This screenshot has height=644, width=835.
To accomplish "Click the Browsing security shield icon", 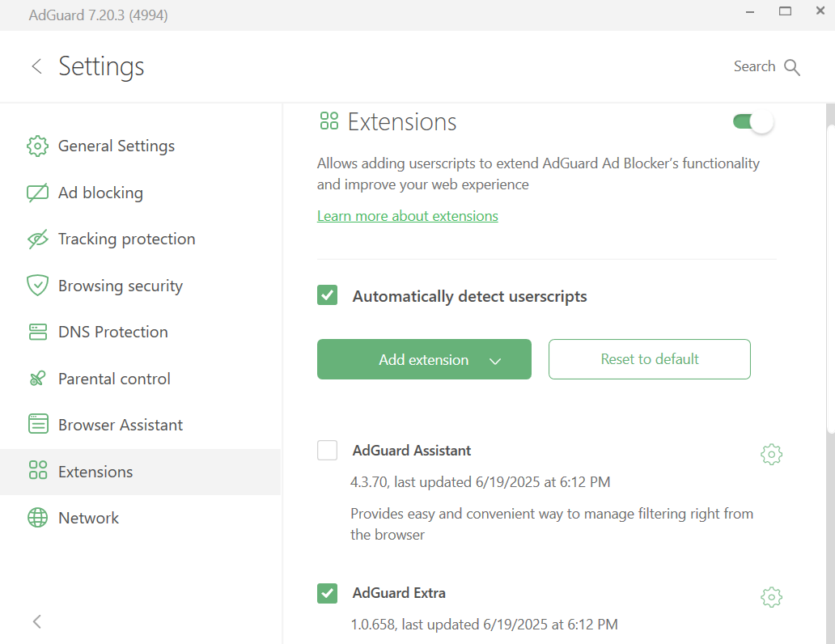I will 37,286.
